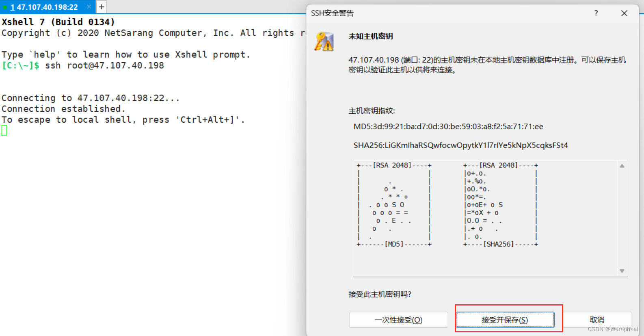644x336 pixels.
Task: Close the SSH security warning dialog
Action: (624, 13)
